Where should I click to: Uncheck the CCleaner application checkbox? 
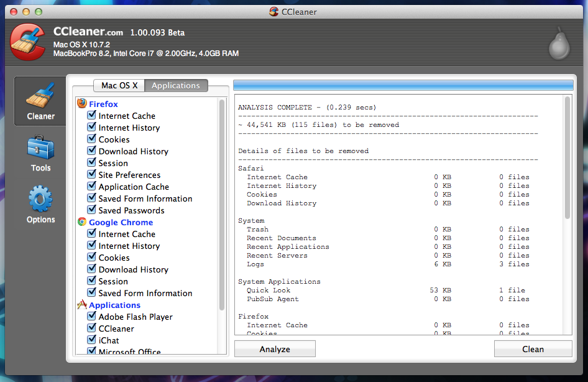tap(91, 328)
